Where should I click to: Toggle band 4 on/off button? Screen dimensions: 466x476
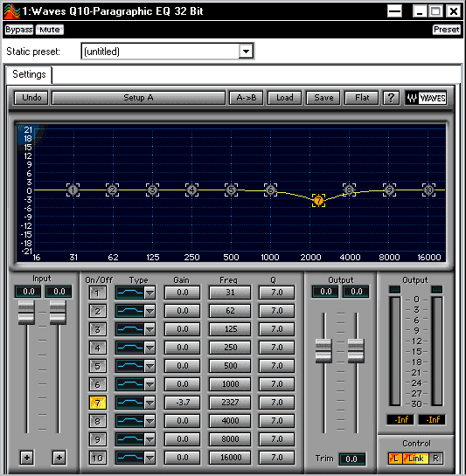point(98,348)
